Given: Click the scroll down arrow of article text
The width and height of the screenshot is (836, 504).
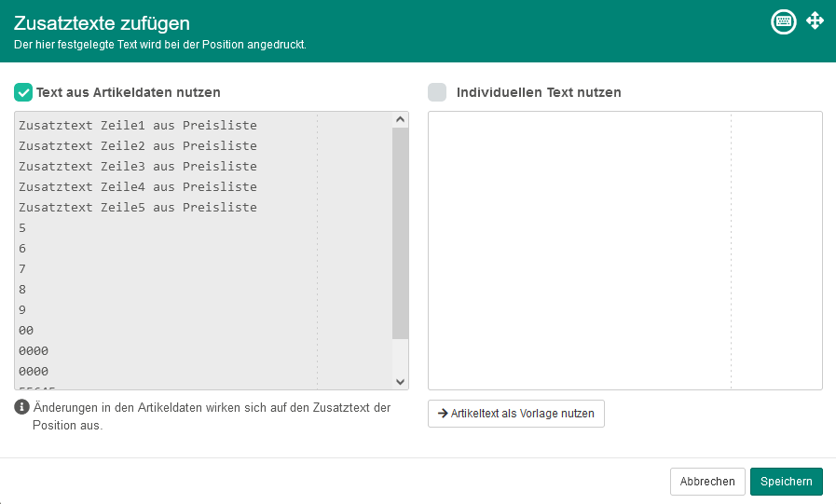Looking at the screenshot, I should coord(401,381).
